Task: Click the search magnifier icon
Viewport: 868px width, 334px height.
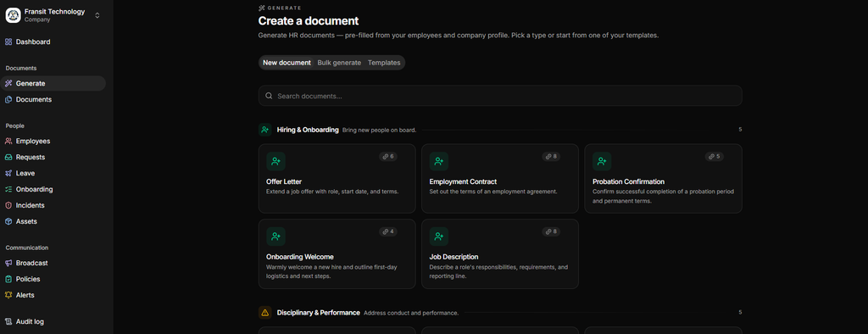Action: [269, 96]
